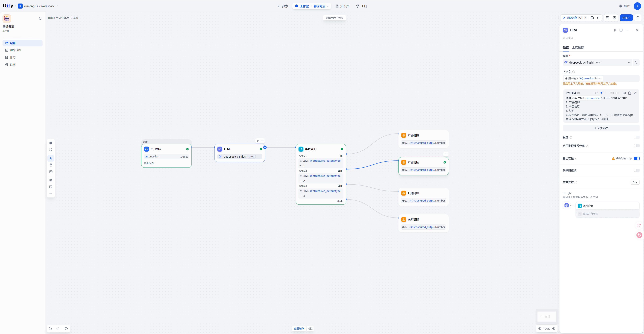The image size is (644, 334).
Task: Click the LLM node's blue plus handle
Action: (265, 148)
